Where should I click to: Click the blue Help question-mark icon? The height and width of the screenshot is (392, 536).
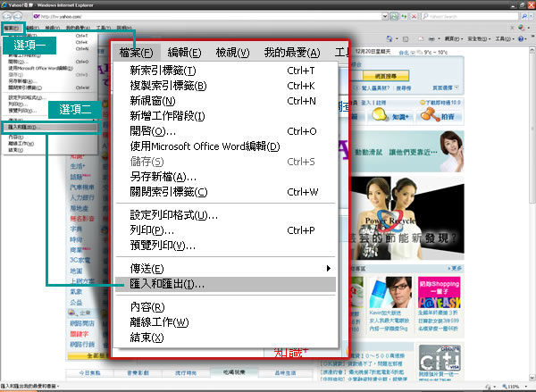point(520,39)
